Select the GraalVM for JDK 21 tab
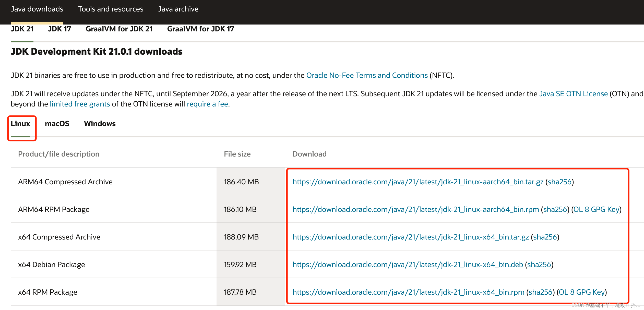 (x=119, y=29)
